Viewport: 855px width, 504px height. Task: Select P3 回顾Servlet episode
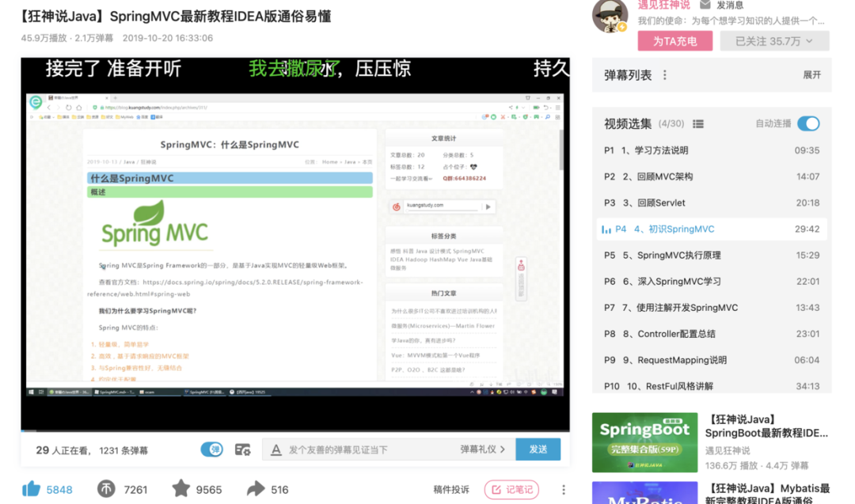coord(712,203)
